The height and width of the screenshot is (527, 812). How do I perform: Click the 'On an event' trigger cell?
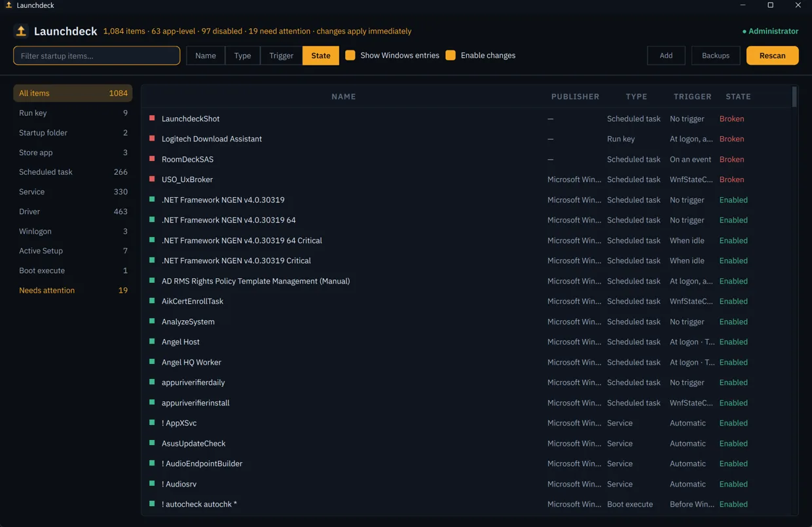tap(690, 159)
